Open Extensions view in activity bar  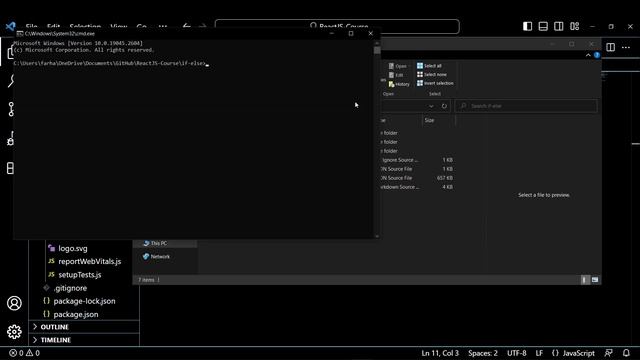[x=11, y=168]
